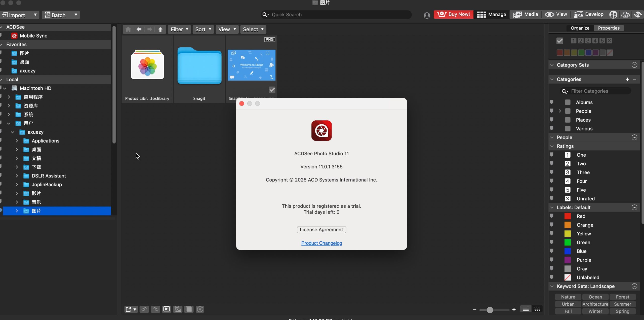Rotate left using the bottom toolbar icon
Image resolution: width=644 pixels, height=320 pixels.
click(x=144, y=309)
